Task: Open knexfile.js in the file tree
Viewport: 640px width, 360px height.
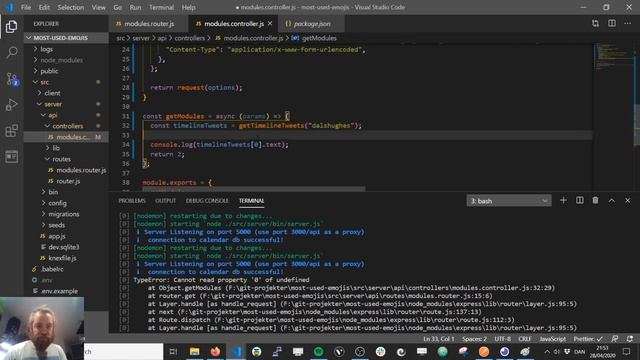Action: click(x=62, y=258)
